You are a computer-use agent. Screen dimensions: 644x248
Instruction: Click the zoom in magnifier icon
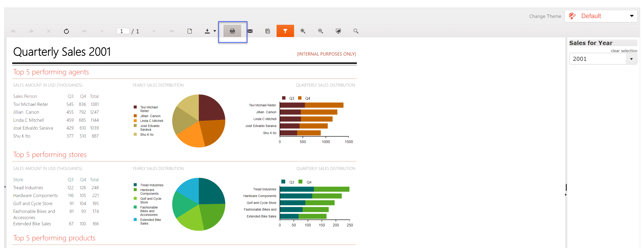click(303, 31)
